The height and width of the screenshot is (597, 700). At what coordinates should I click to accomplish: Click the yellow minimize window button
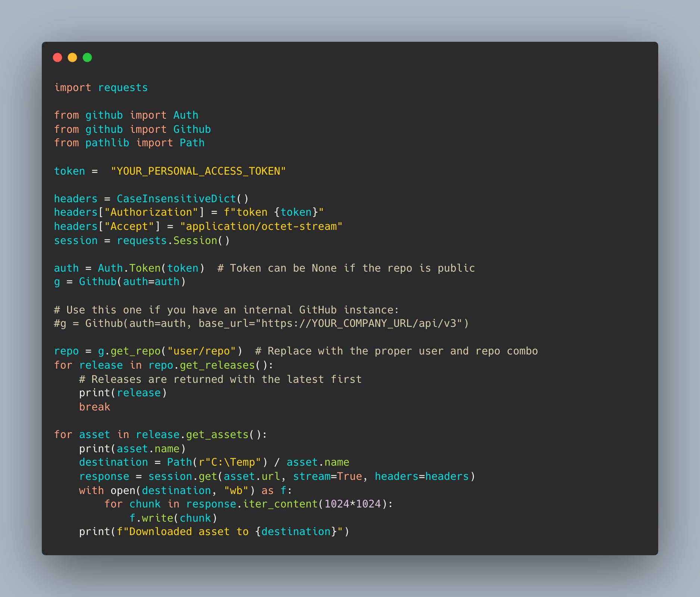[72, 57]
